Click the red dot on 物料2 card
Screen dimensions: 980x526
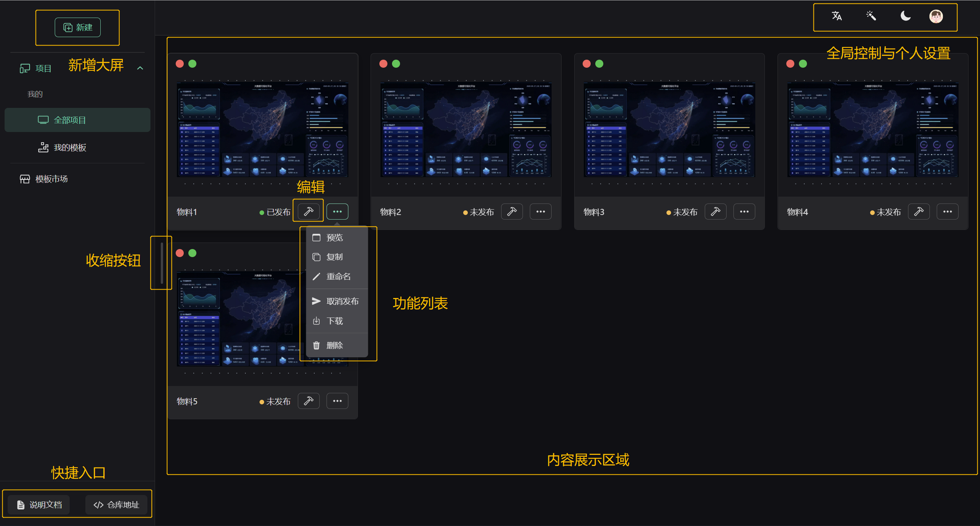(383, 64)
